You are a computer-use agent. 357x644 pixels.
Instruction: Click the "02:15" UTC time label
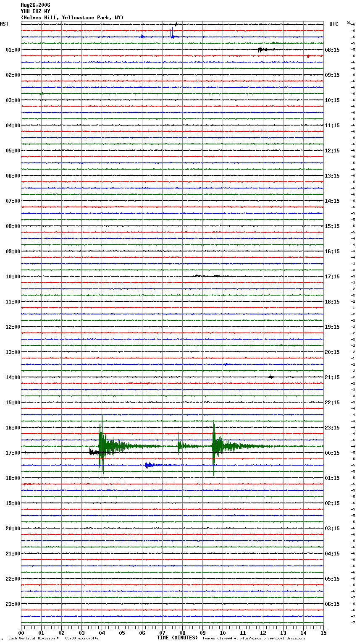[332, 503]
